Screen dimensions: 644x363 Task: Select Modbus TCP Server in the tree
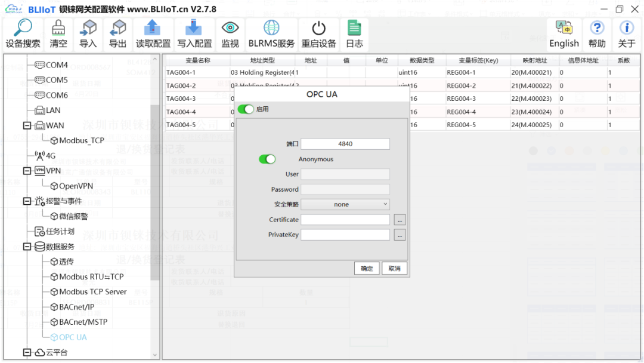pos(92,292)
